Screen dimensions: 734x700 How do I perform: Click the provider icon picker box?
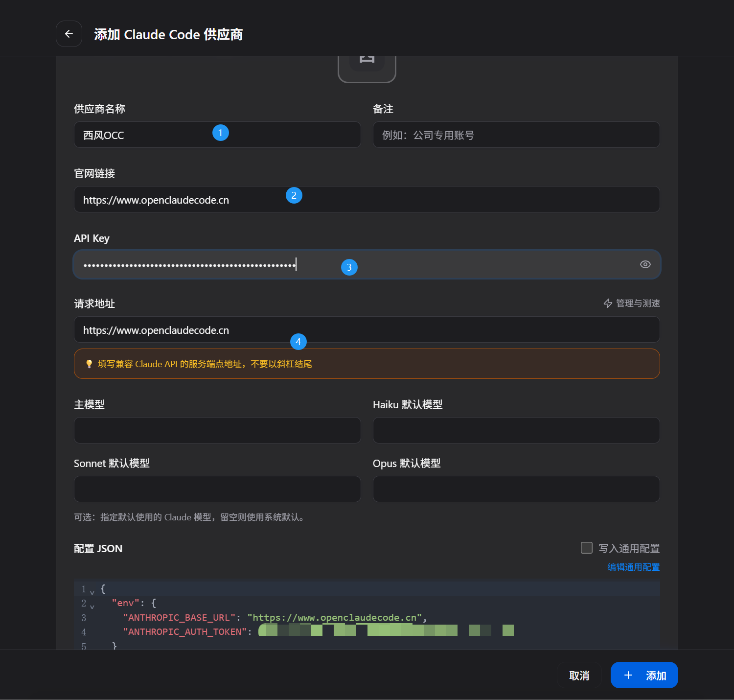click(x=367, y=67)
